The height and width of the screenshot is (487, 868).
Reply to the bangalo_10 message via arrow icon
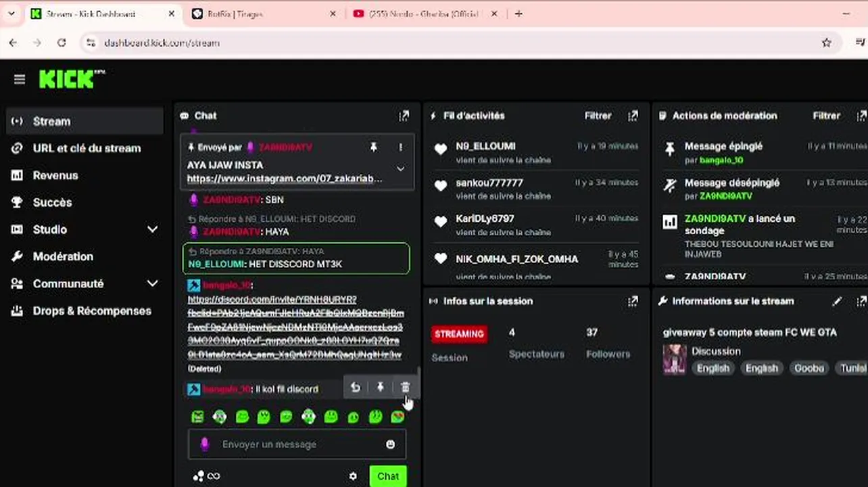356,388
